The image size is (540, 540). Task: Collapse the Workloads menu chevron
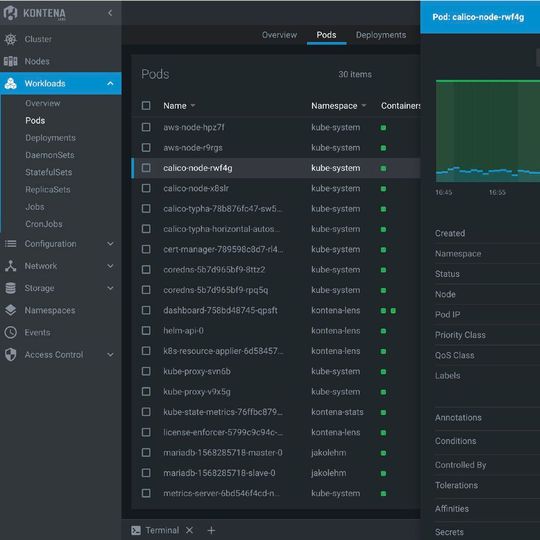(x=110, y=83)
